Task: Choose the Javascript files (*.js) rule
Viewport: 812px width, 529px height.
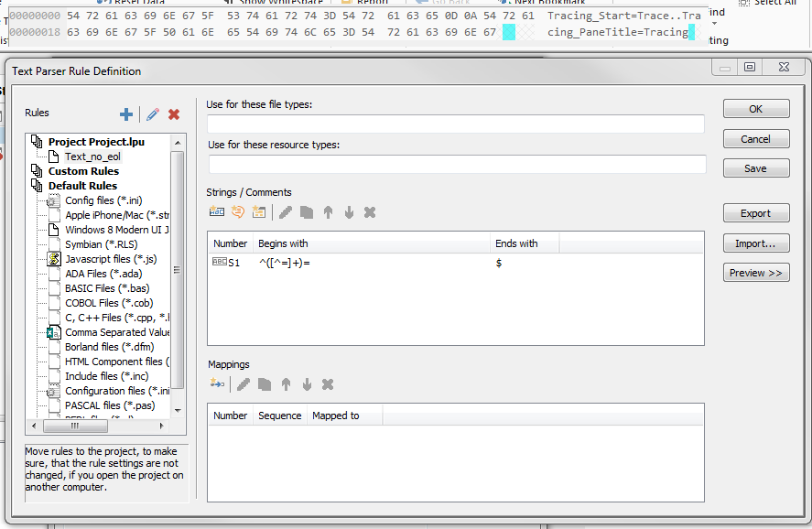Action: [x=110, y=259]
